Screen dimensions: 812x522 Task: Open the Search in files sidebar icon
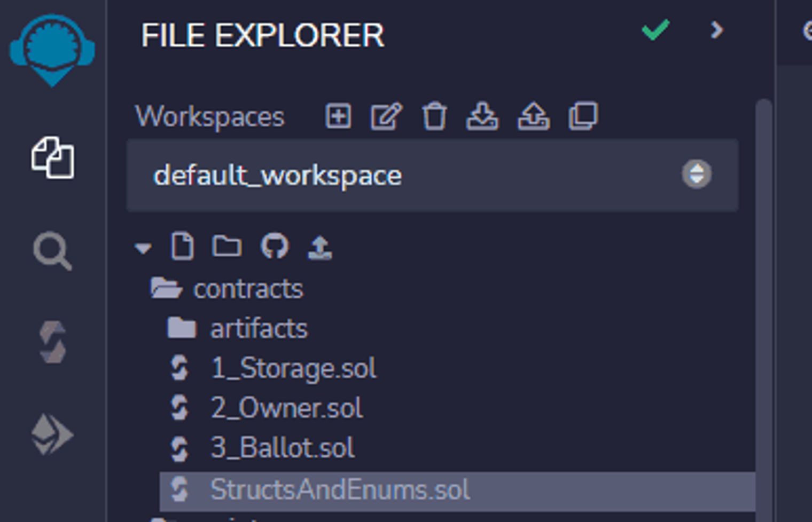[x=52, y=251]
